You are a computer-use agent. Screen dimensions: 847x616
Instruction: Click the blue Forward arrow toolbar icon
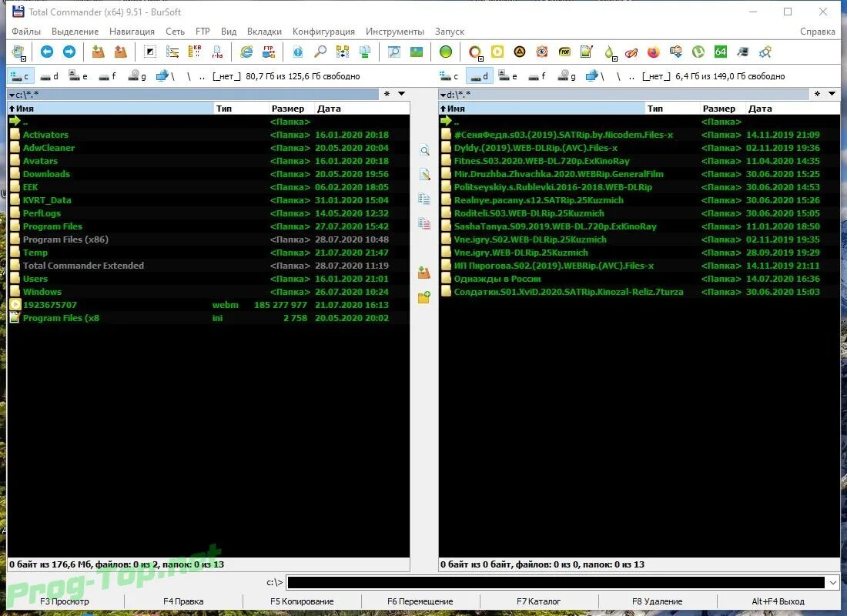(x=69, y=52)
